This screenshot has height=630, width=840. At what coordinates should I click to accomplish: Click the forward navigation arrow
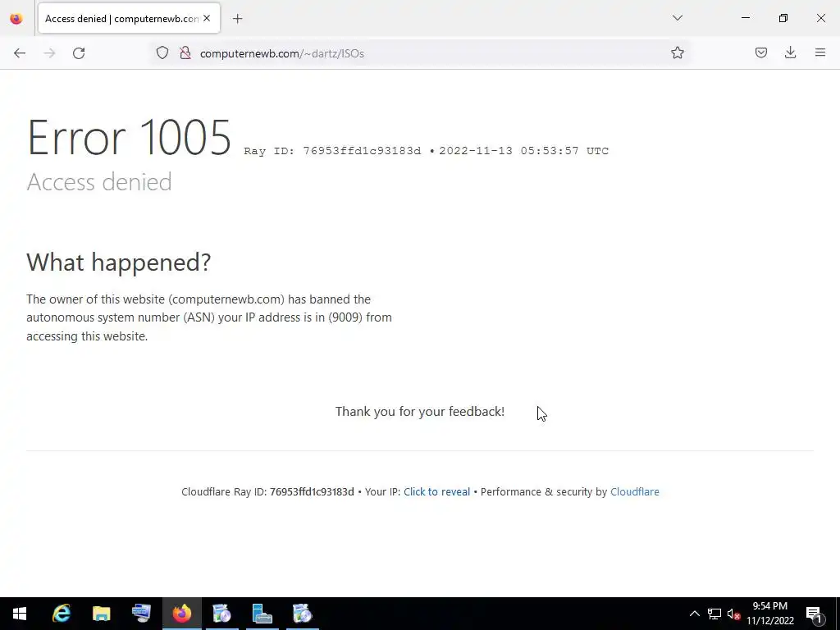pyautogui.click(x=49, y=53)
